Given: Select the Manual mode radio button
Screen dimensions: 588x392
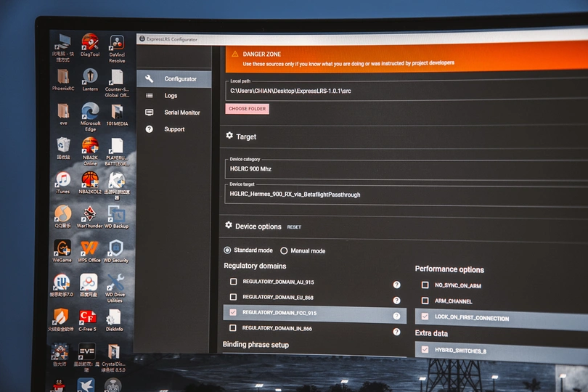Looking at the screenshot, I should pos(284,250).
